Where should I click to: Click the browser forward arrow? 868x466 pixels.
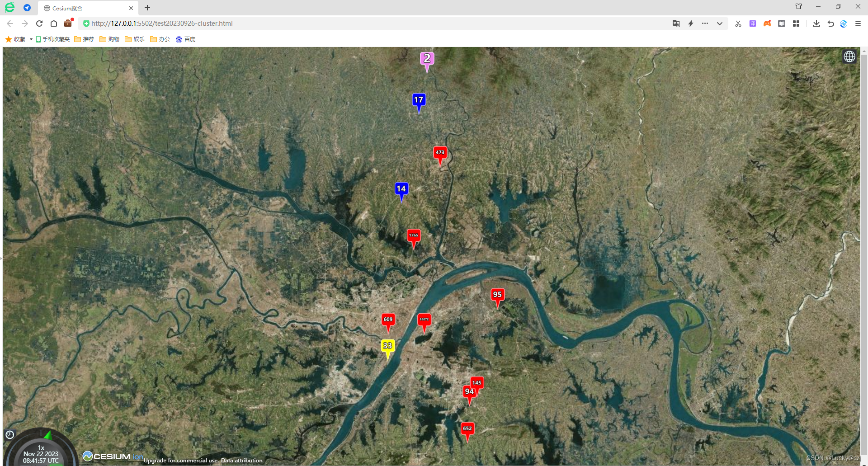pos(25,24)
